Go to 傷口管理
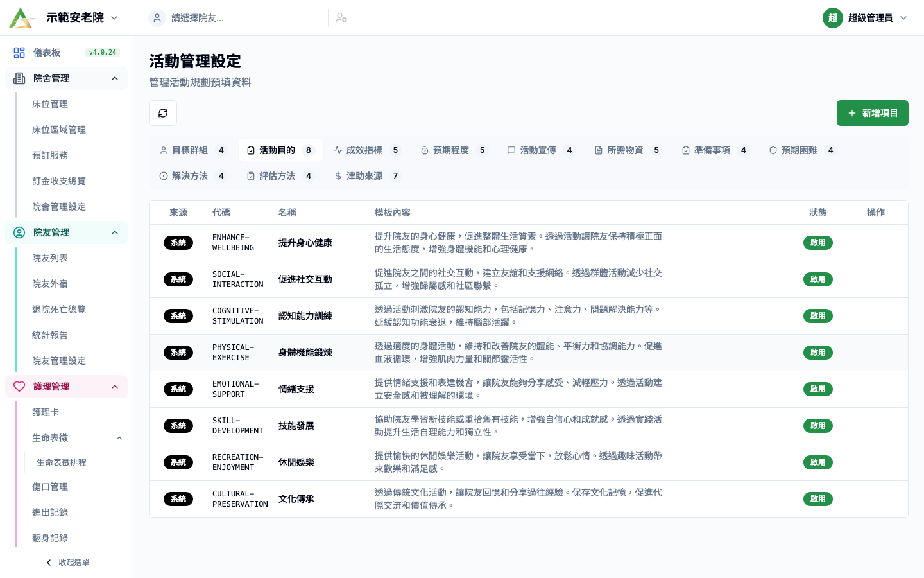 [50, 487]
